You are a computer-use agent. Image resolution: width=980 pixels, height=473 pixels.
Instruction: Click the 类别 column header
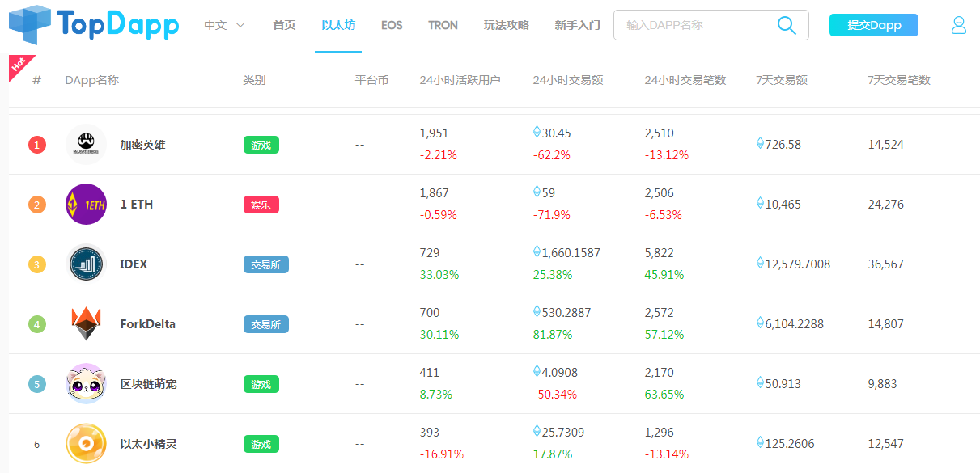click(x=254, y=80)
